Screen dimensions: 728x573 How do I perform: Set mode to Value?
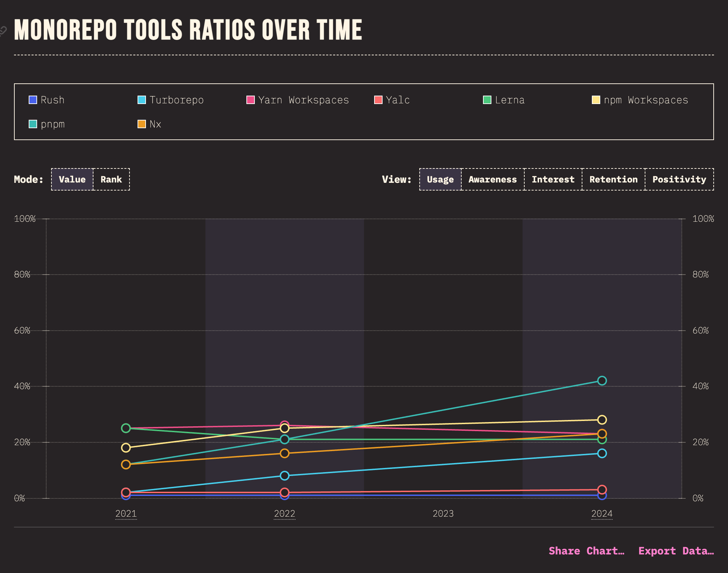click(72, 179)
